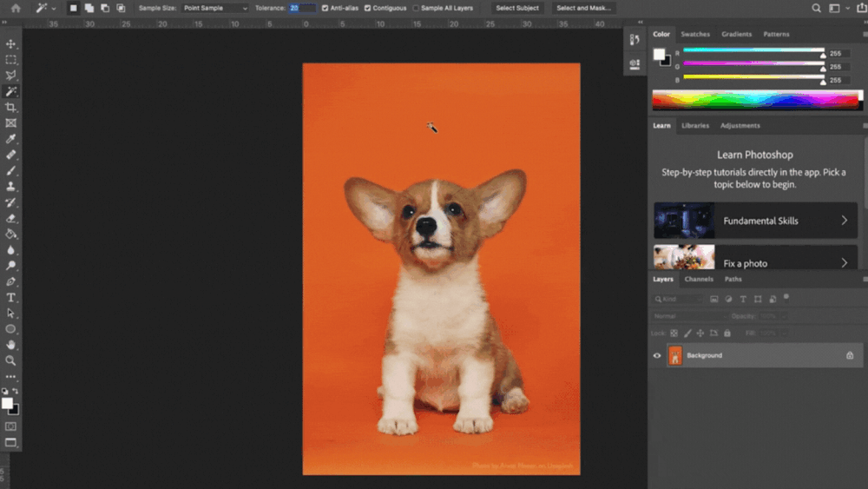Select the Blur tool
The width and height of the screenshot is (868, 489).
[10, 250]
